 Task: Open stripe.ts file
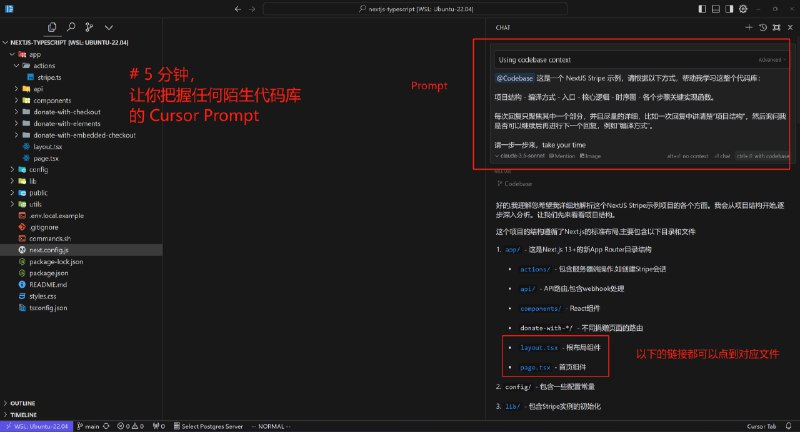(x=49, y=78)
